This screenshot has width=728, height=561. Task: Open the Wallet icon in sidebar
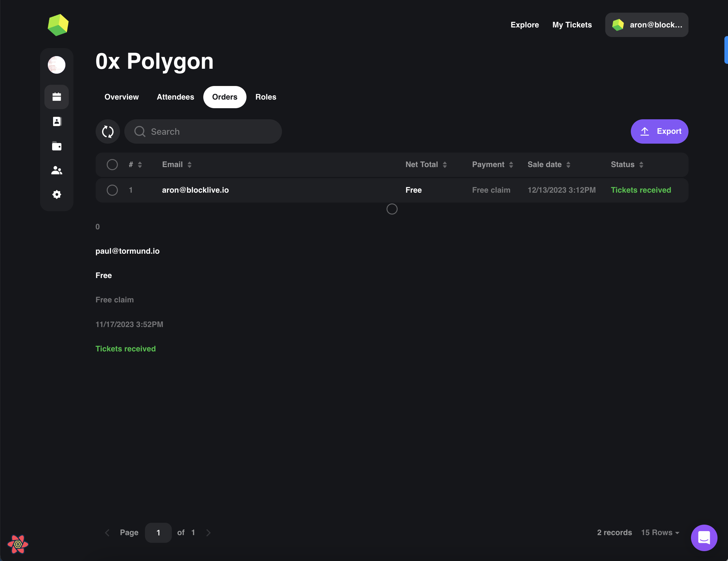(x=57, y=146)
